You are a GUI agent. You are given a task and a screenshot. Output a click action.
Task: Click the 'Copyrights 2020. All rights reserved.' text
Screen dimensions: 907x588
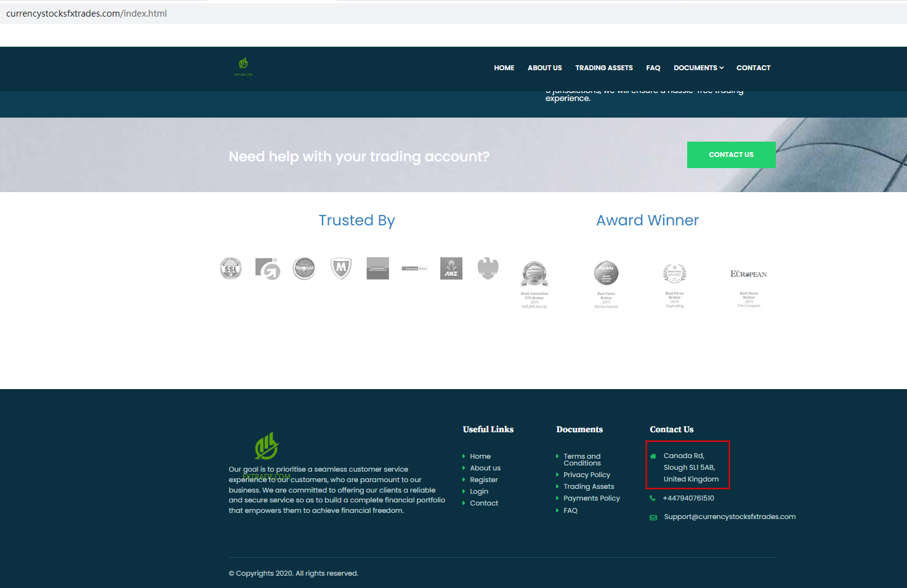pyautogui.click(x=293, y=573)
